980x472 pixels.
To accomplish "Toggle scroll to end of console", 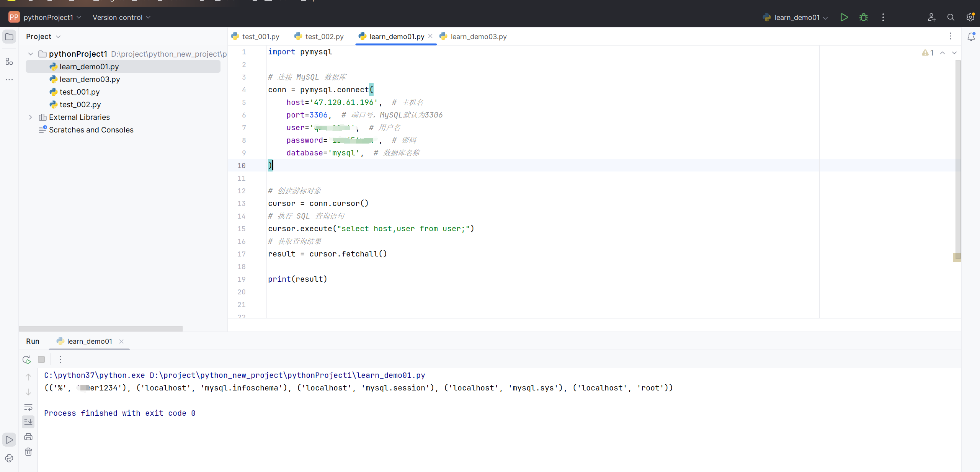I will 28,422.
